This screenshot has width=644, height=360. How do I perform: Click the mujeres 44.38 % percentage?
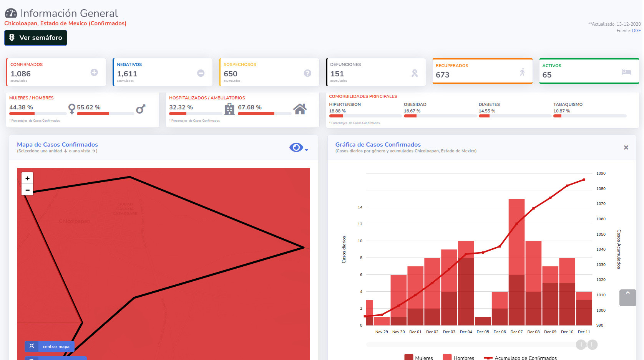click(x=21, y=107)
